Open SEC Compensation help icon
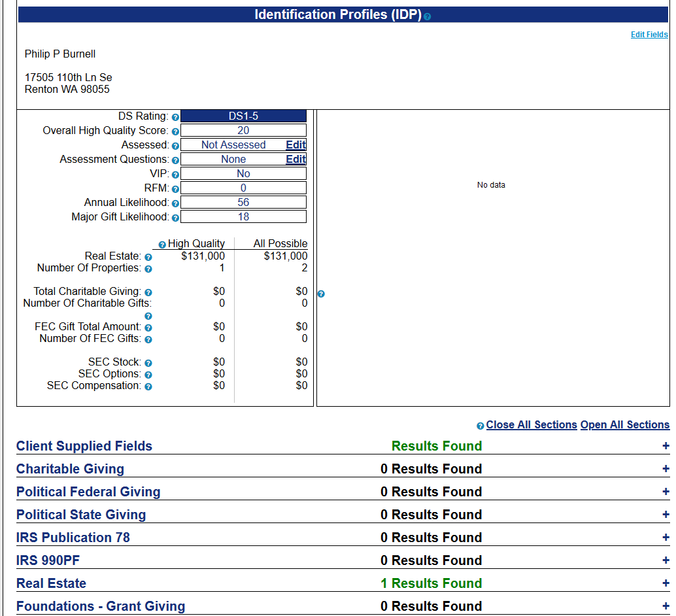This screenshot has height=616, width=676. (148, 386)
